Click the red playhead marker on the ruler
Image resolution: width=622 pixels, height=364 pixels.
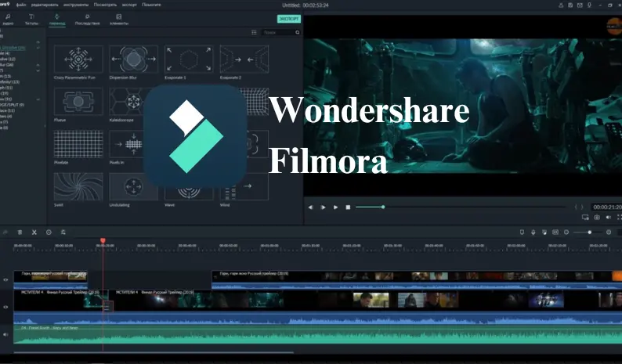tap(103, 240)
